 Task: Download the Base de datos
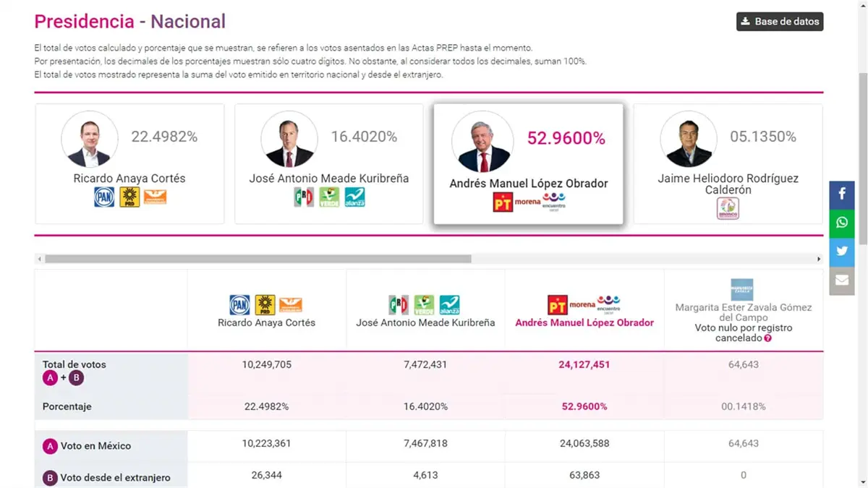coord(780,22)
